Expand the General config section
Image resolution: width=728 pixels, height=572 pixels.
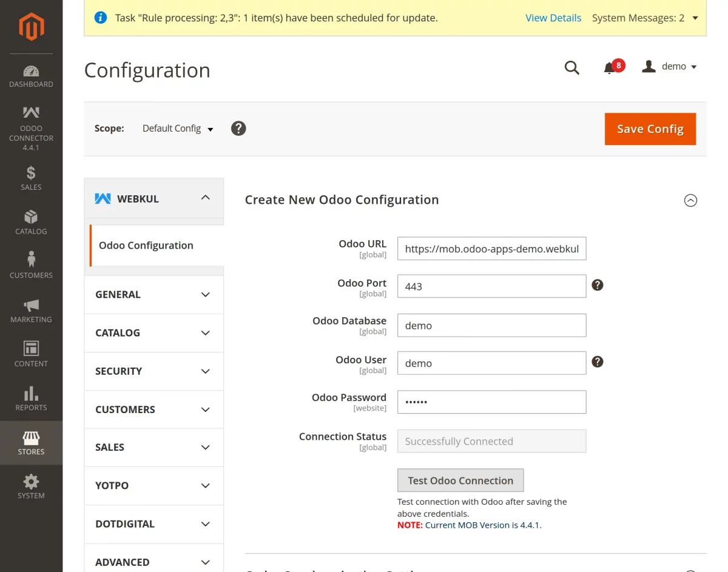(153, 294)
